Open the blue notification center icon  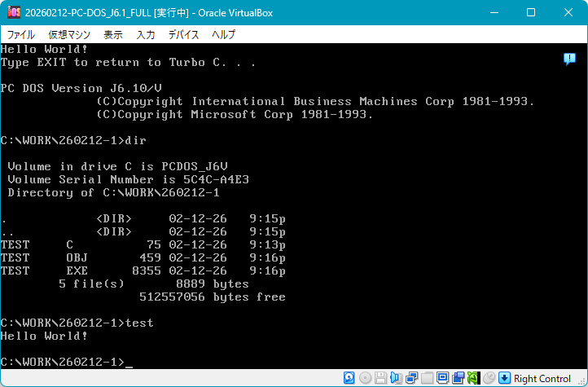[x=569, y=59]
